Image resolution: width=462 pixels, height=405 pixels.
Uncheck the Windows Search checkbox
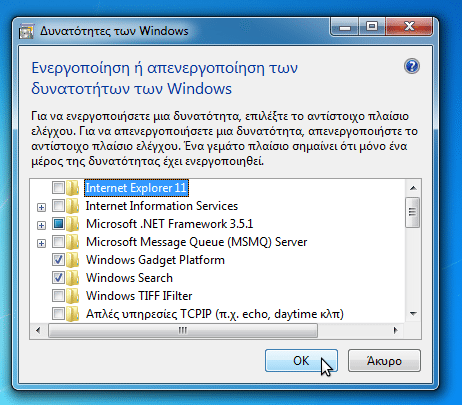58,278
